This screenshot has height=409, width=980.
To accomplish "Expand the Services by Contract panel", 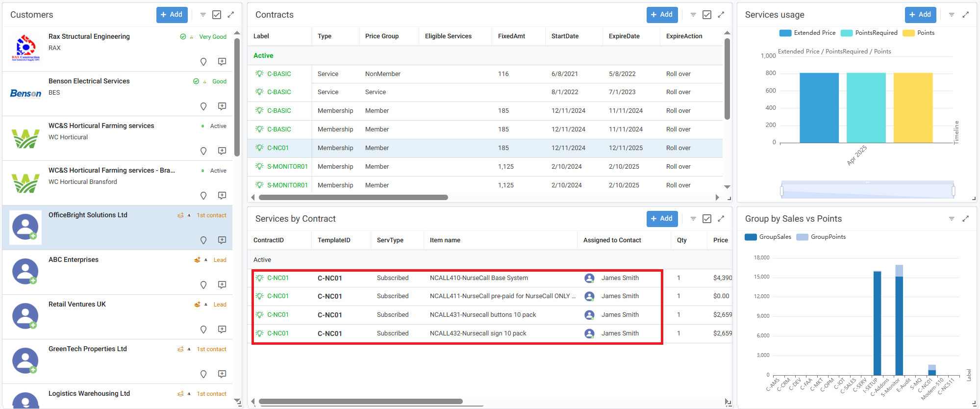I will pos(721,219).
